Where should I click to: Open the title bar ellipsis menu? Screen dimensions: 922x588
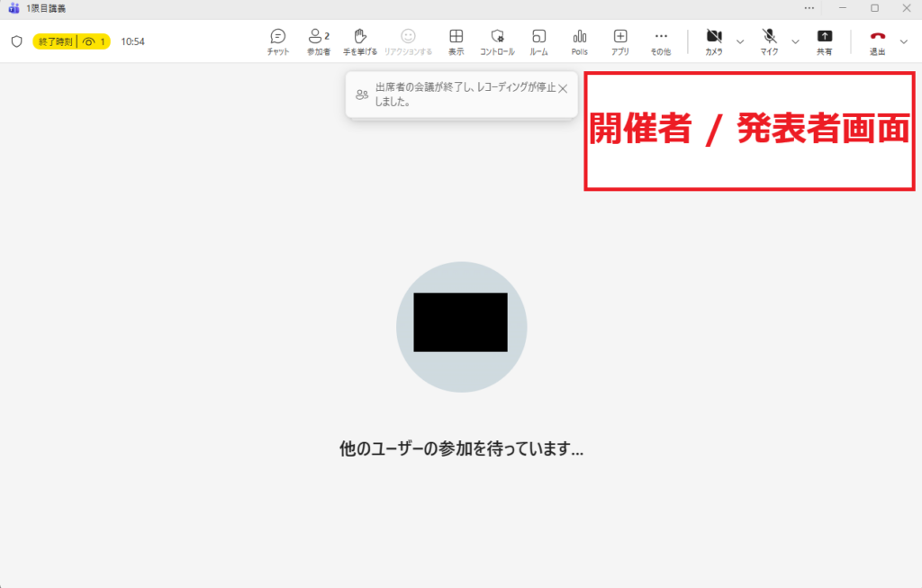point(809,8)
